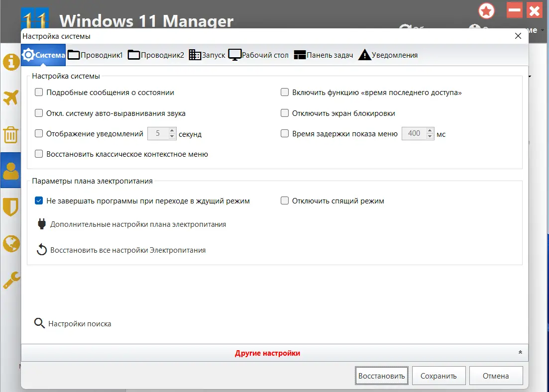The height and width of the screenshot is (392, 549).
Task: Switch to the Проводник2 tab
Action: (156, 55)
